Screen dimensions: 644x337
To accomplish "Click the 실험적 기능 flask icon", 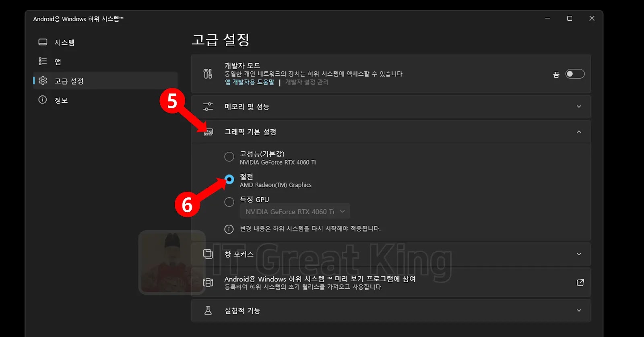I will [x=208, y=310].
